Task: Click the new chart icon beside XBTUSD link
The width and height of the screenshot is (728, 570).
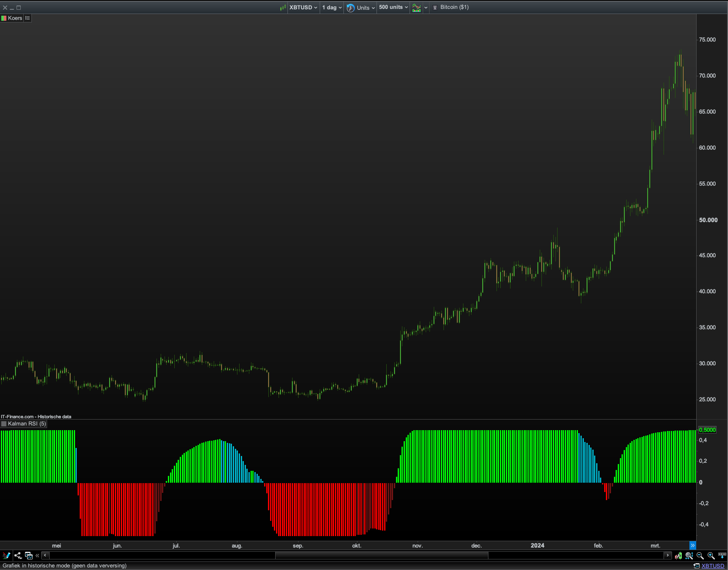Action: click(x=696, y=566)
